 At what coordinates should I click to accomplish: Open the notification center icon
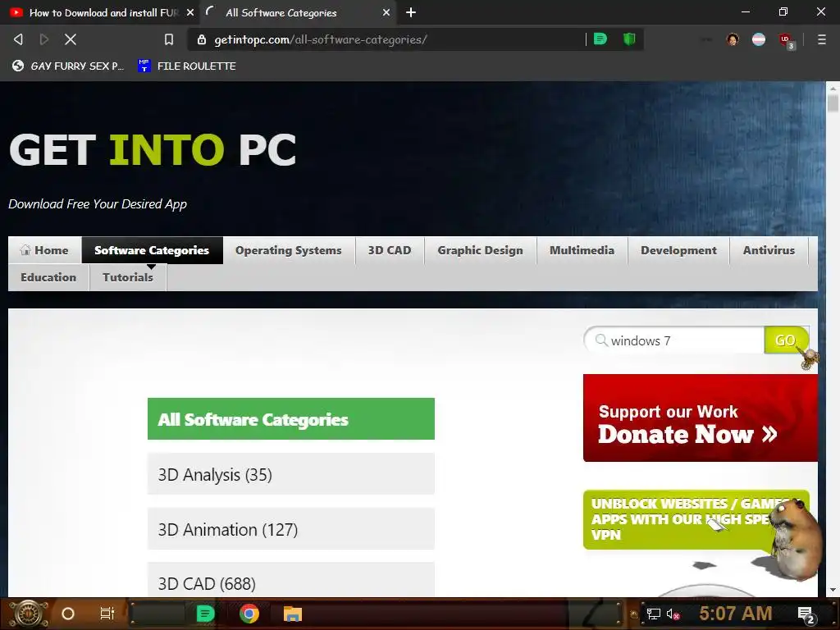806,614
